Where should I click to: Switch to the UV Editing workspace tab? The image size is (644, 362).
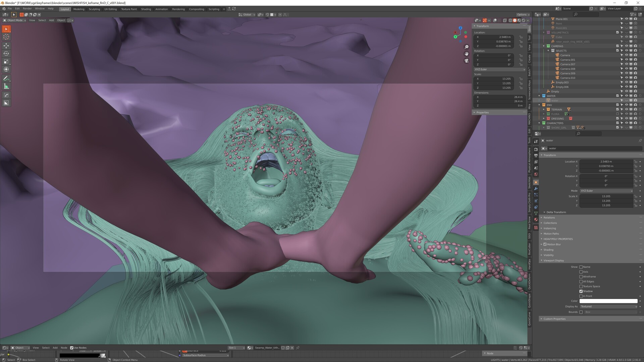point(110,9)
